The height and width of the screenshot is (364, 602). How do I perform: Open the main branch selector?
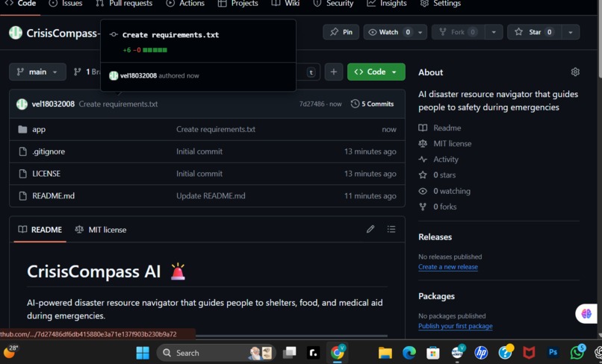tap(37, 72)
